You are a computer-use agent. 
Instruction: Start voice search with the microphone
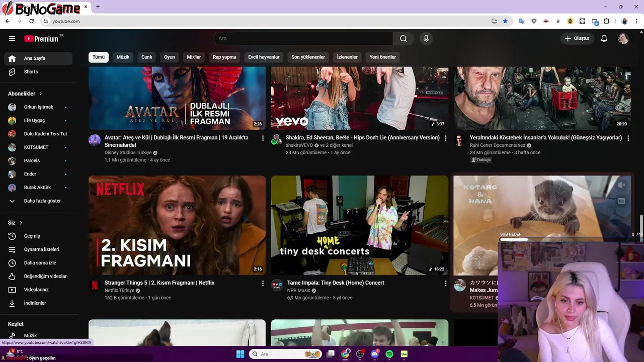point(426,39)
